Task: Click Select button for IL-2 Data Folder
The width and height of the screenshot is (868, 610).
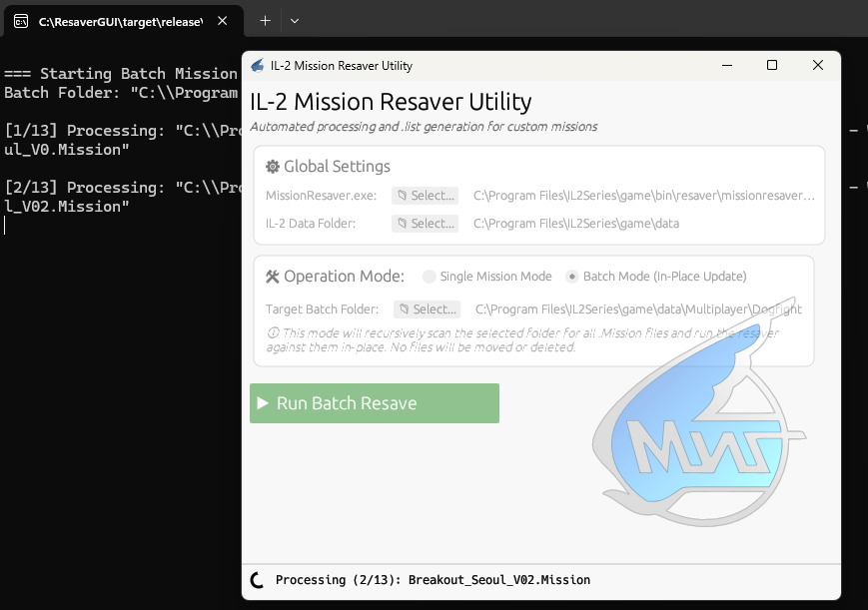Action: (426, 223)
